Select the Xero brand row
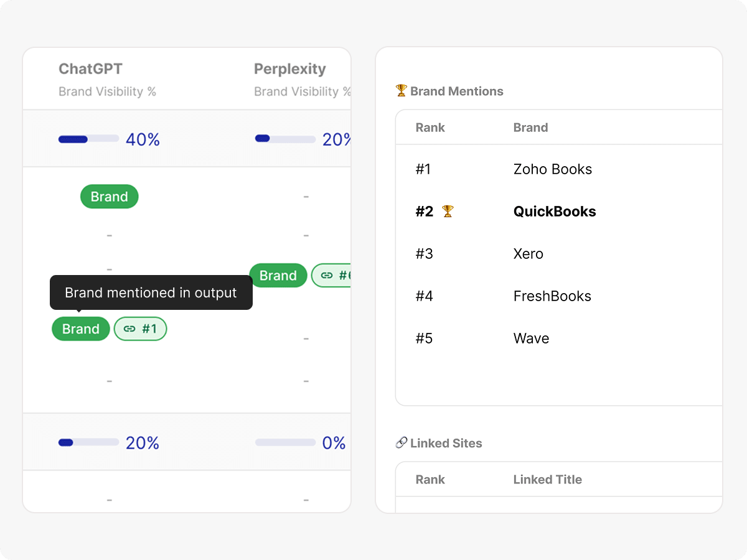Viewport: 747px width, 560px height. click(x=528, y=254)
